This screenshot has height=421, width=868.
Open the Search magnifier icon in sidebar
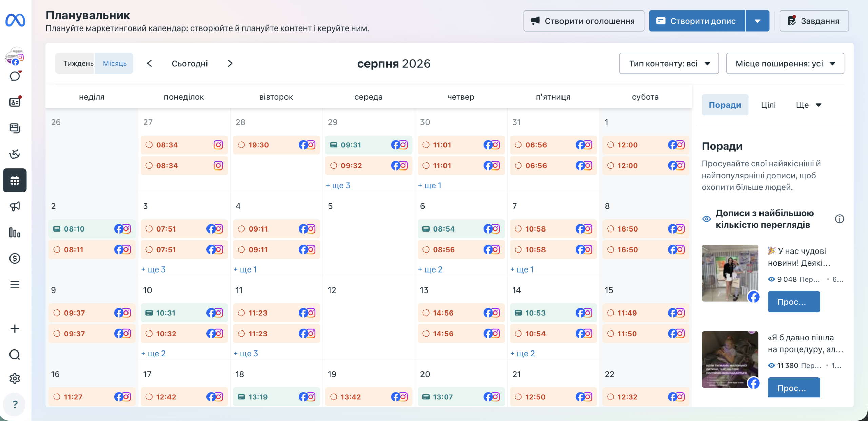[x=15, y=355]
